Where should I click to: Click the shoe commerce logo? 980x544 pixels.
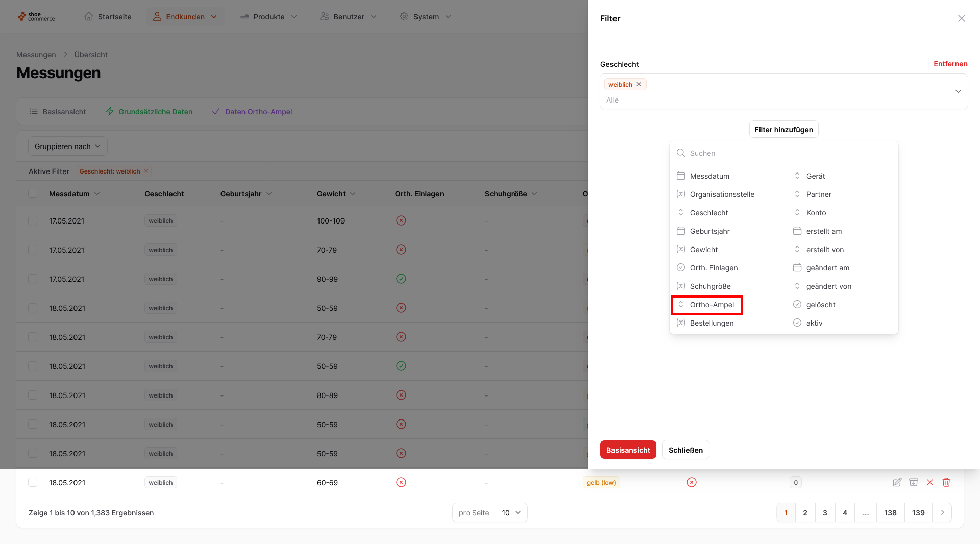(36, 17)
